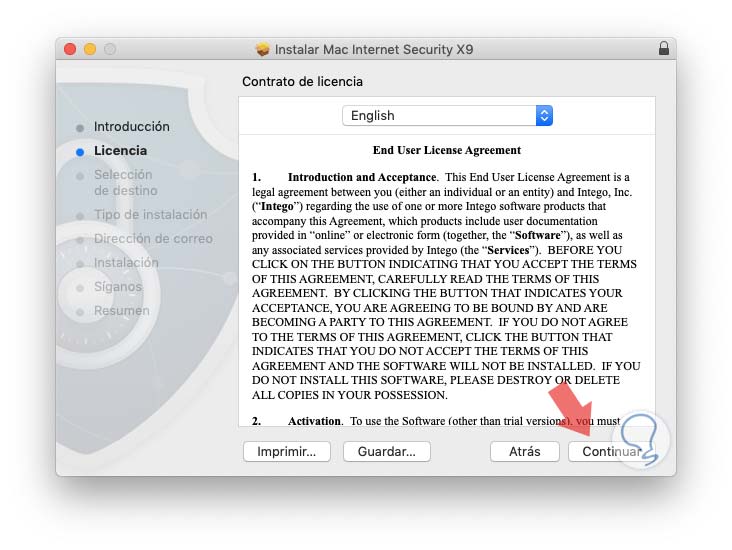
Task: Click the blue language dropdown arrows
Action: 544,115
